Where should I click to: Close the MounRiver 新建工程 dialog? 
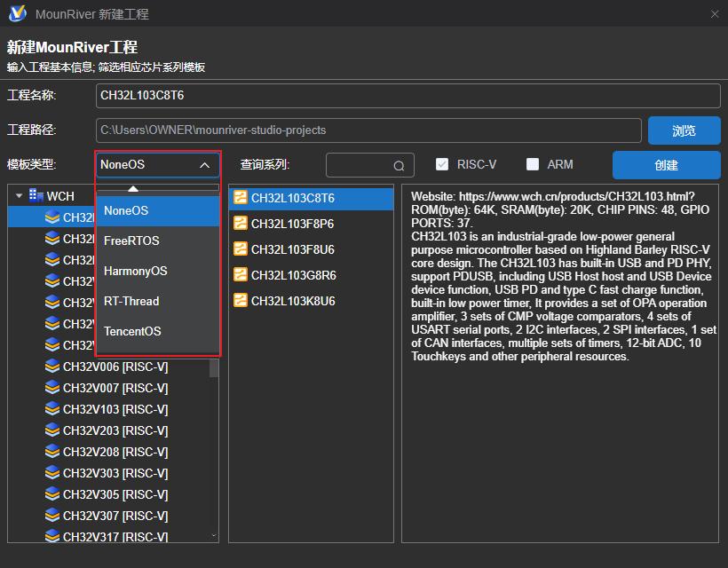[715, 14]
